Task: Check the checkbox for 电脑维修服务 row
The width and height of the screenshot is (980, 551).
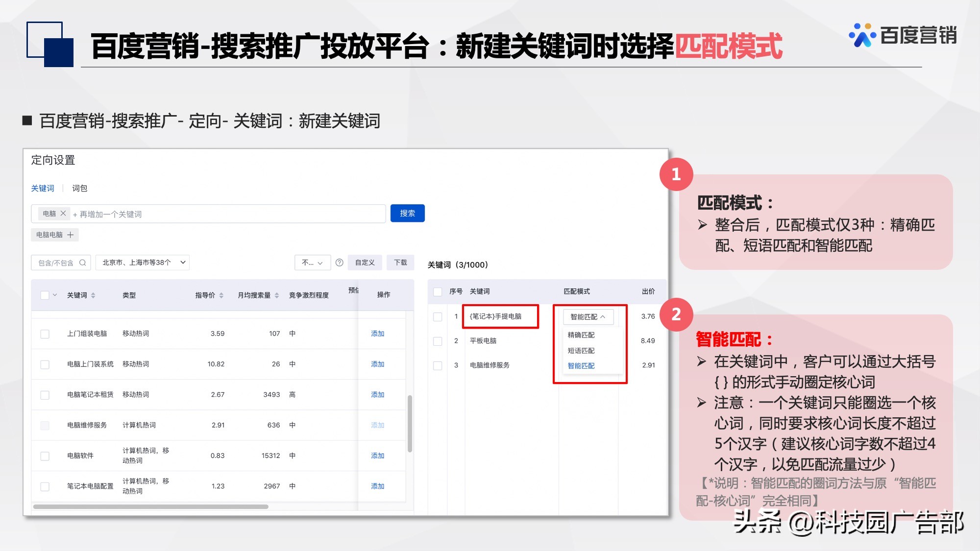Action: (x=438, y=365)
